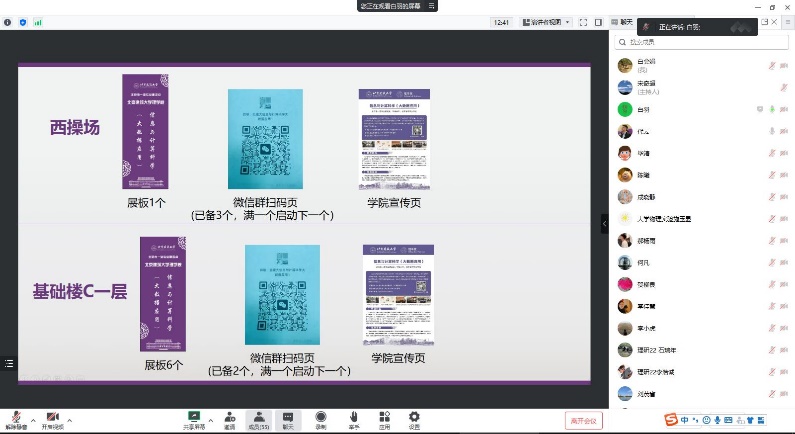Click the Sogou input method tray icon

(671, 419)
